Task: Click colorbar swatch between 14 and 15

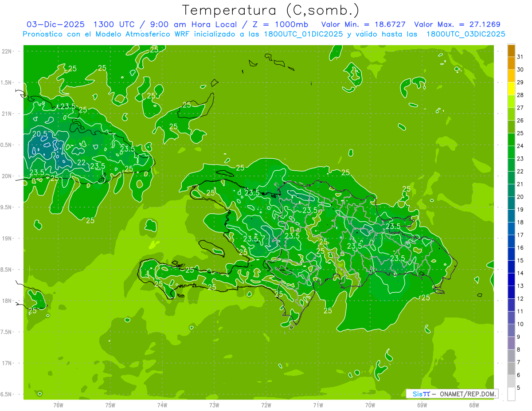Action: point(511,267)
